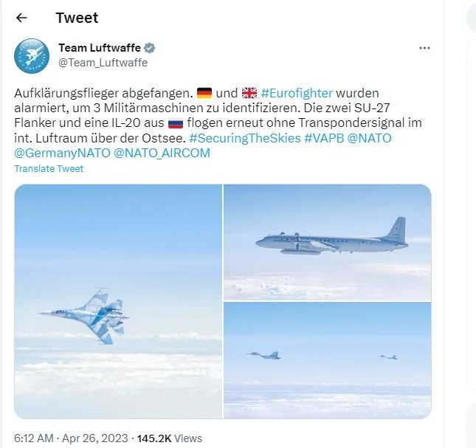Image resolution: width=476 pixels, height=448 pixels.
Task: Open the SU-27 fighter jet photo
Action: 118,301
